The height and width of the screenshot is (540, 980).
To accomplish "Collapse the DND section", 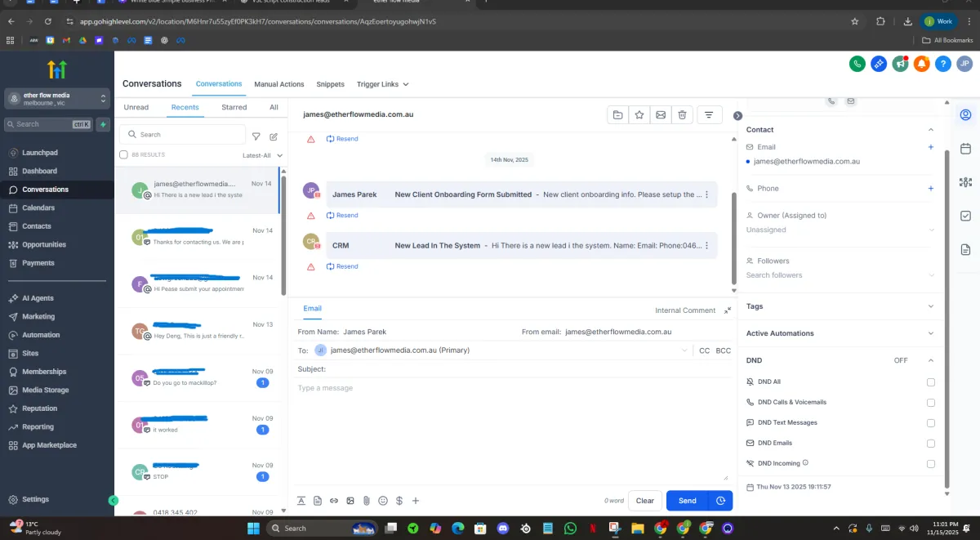I will pos(930,360).
